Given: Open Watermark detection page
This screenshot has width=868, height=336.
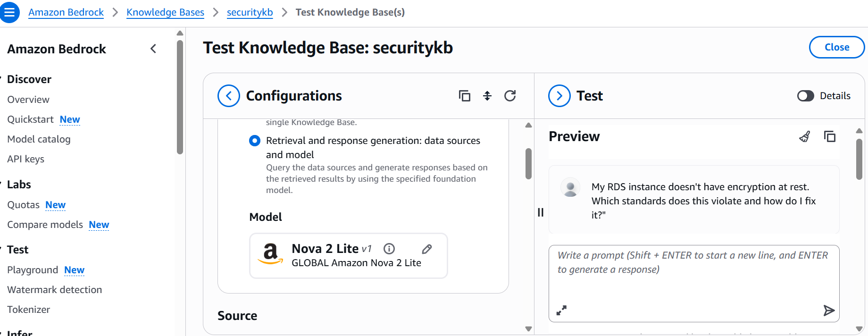Looking at the screenshot, I should coord(54,290).
